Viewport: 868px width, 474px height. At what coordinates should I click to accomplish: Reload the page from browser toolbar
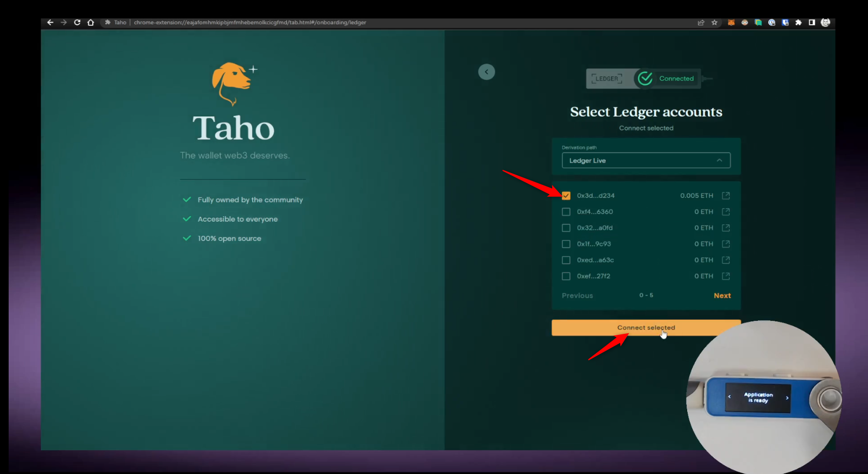pos(77,23)
